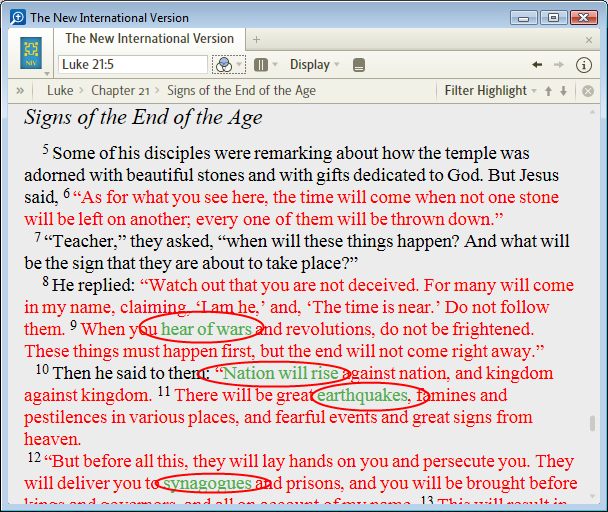Close the locator bar with X
The image size is (608, 512).
coord(588,91)
